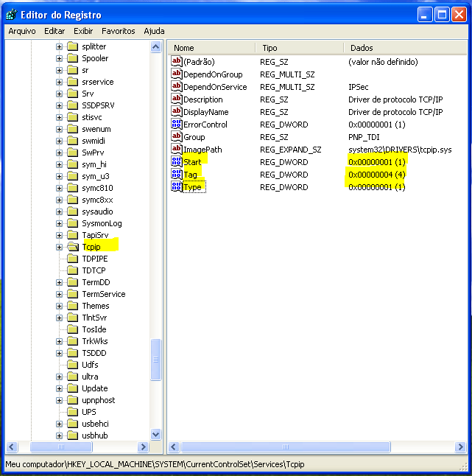Open the Arquivo menu
The width and height of the screenshot is (472, 476).
click(x=21, y=31)
